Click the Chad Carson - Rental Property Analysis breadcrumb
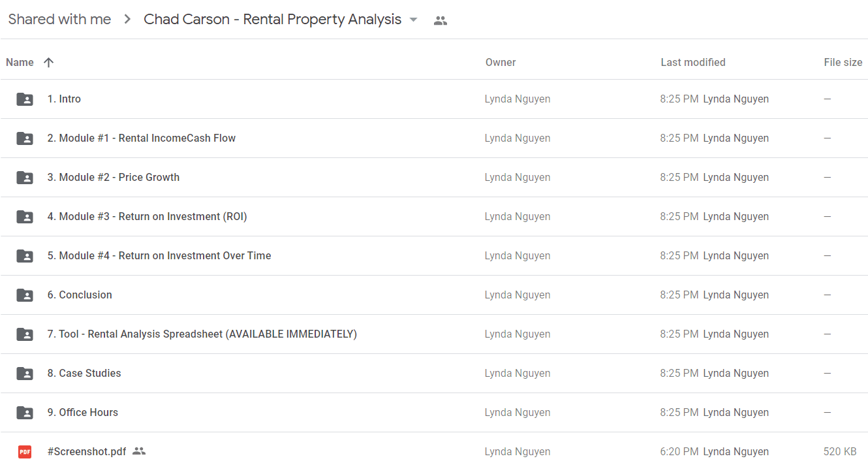868x465 pixels. (x=272, y=20)
